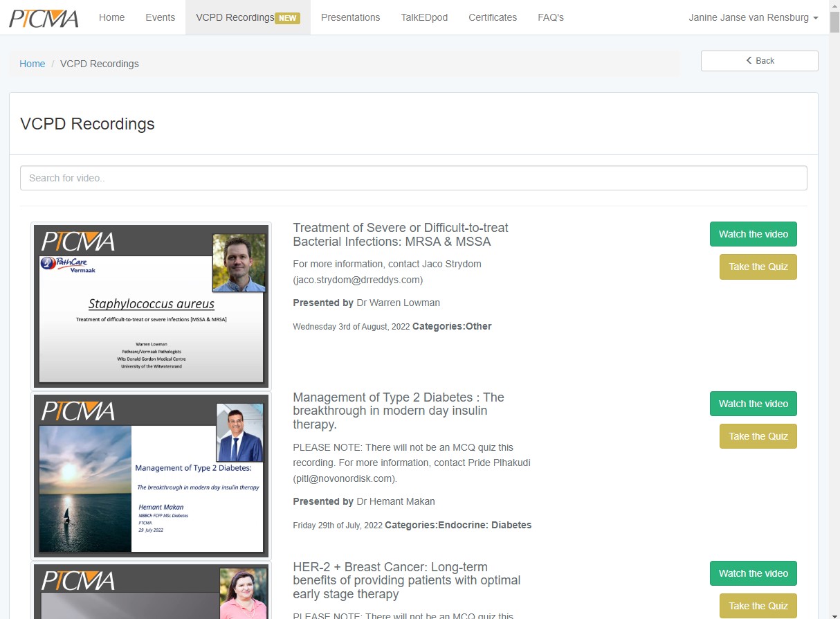This screenshot has width=840, height=619.
Task: Open Staphylococcus aureus video thumbnail
Action: pyautogui.click(x=152, y=306)
